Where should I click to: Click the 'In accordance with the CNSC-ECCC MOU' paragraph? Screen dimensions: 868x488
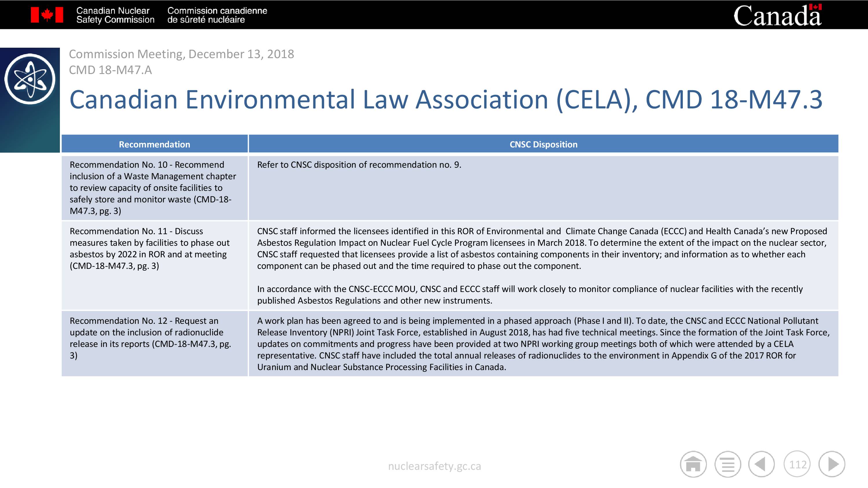pyautogui.click(x=530, y=295)
